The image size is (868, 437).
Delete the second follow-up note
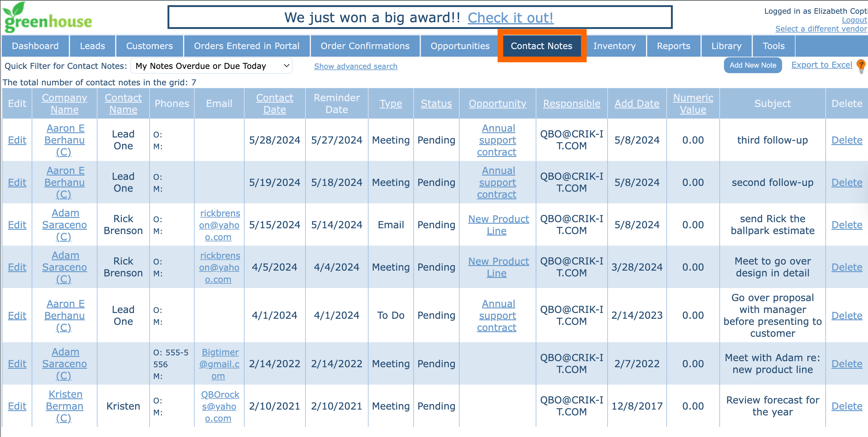click(x=846, y=183)
